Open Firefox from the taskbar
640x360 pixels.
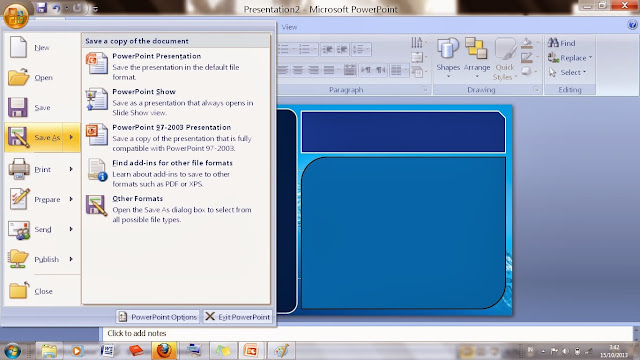point(164,351)
